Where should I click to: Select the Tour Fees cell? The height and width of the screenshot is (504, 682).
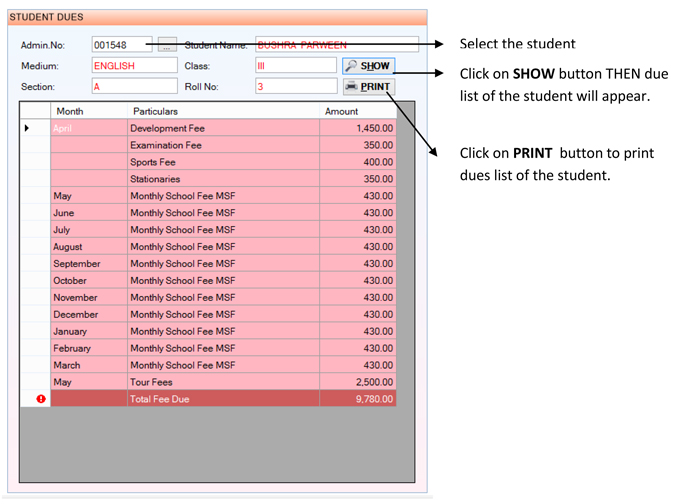tap(224, 382)
